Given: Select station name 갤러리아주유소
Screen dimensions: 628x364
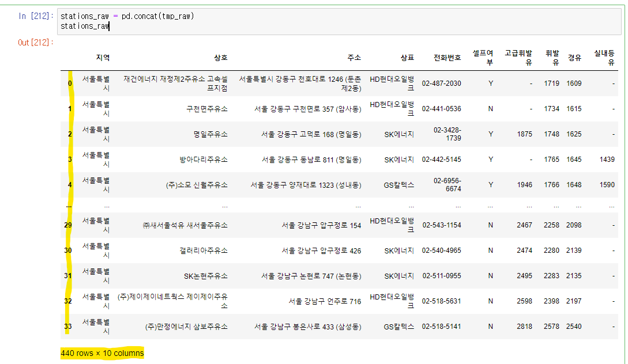Looking at the screenshot, I should point(204,251).
